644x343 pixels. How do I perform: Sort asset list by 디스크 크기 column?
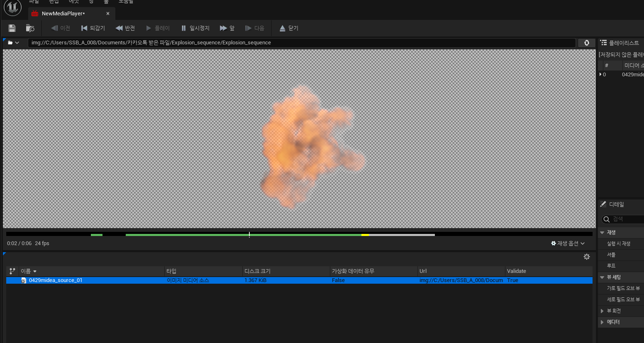point(286,271)
